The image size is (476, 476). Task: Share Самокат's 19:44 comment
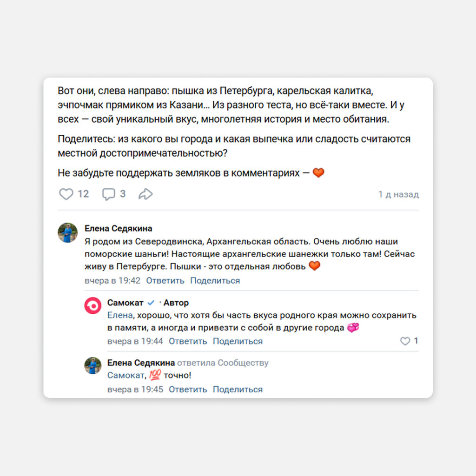[238, 341]
